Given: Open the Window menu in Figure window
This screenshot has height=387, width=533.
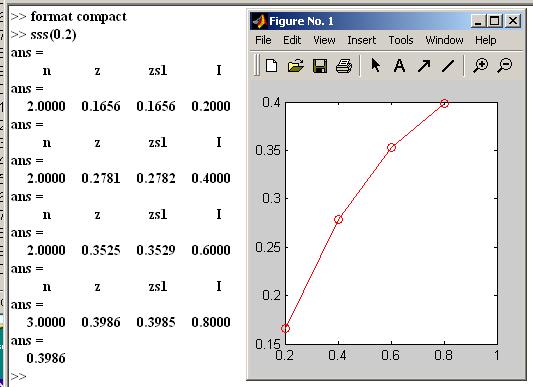Looking at the screenshot, I should (x=444, y=40).
